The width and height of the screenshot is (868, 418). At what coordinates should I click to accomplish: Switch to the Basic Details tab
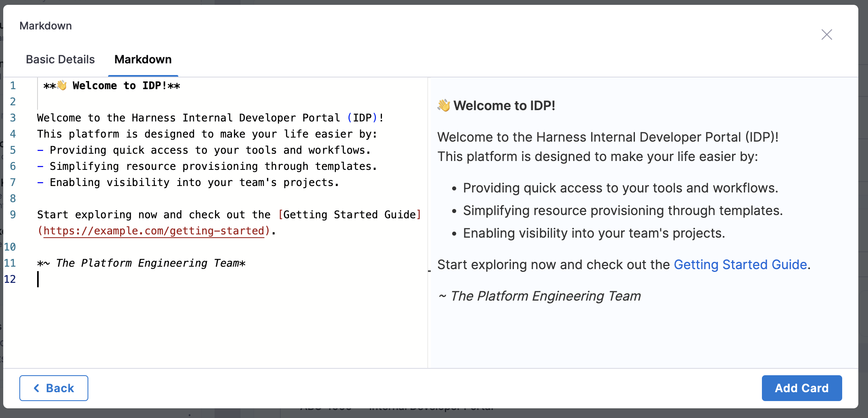click(x=60, y=59)
